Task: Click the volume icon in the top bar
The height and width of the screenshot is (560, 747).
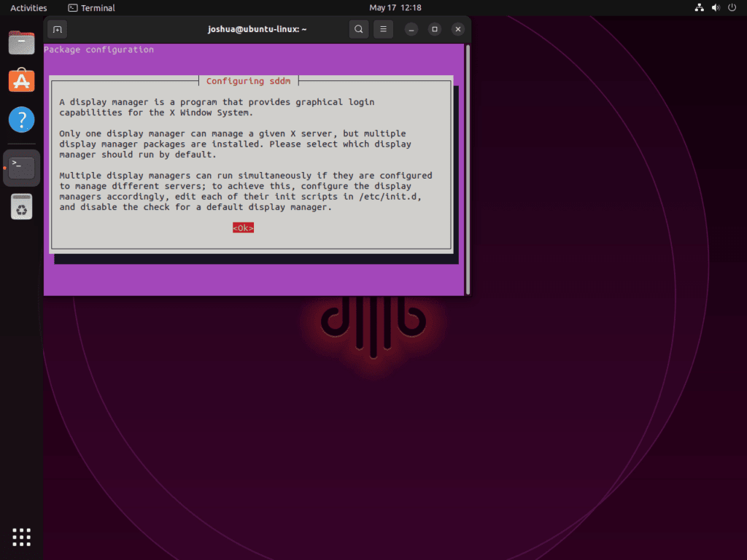Action: tap(715, 7)
